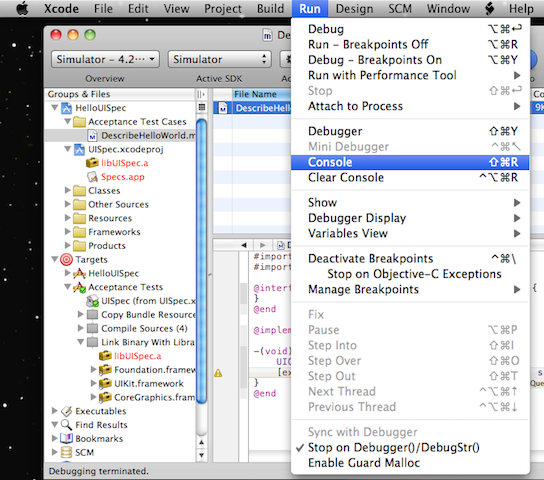Expand the Other Sources group
Image resolution: width=544 pixels, height=480 pixels.
pyautogui.click(x=68, y=204)
